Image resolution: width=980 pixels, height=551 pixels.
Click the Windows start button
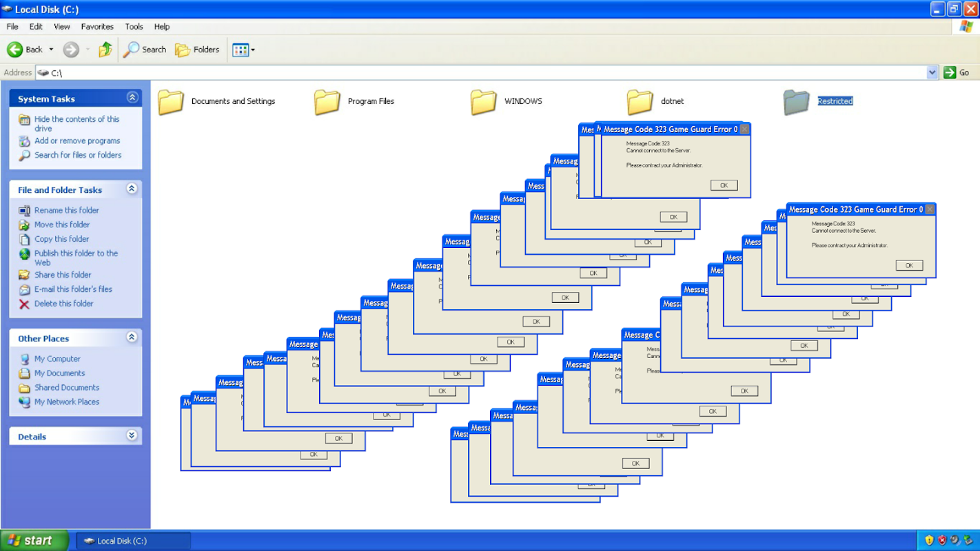[34, 541]
